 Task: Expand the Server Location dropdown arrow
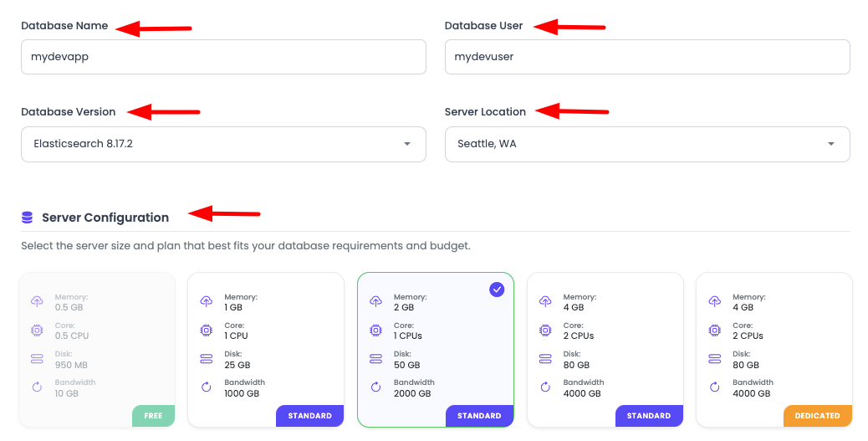coord(831,144)
